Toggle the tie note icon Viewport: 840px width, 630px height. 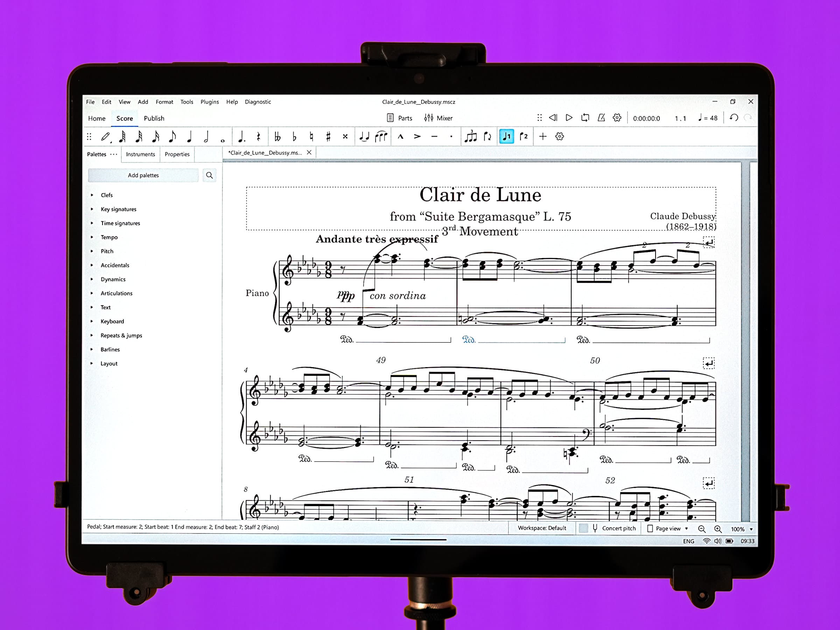pos(363,136)
